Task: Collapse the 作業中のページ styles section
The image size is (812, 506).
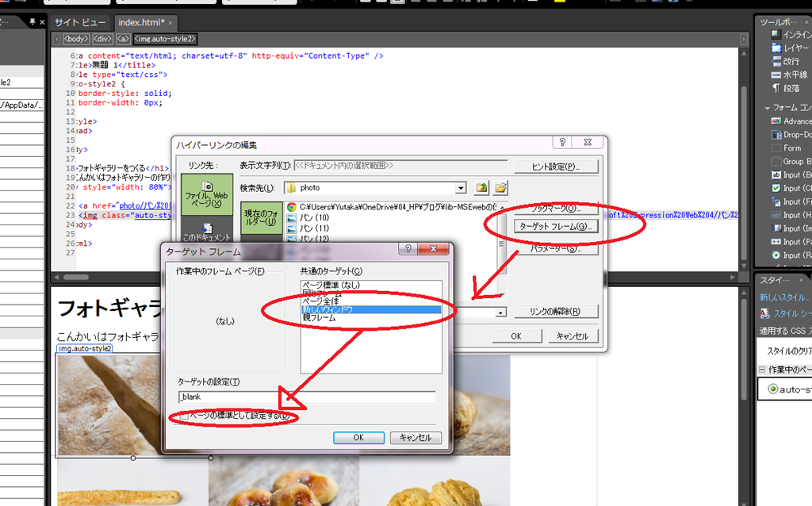Action: 762,370
